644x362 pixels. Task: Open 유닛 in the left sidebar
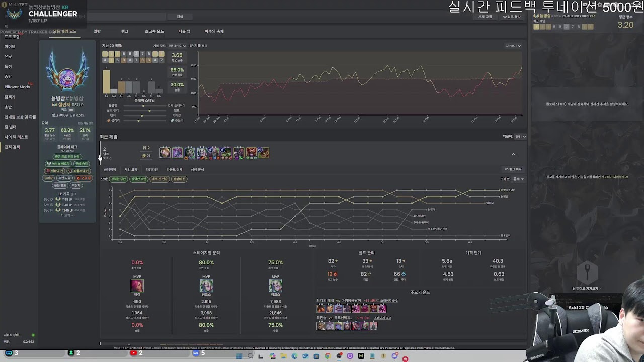[x=8, y=56]
